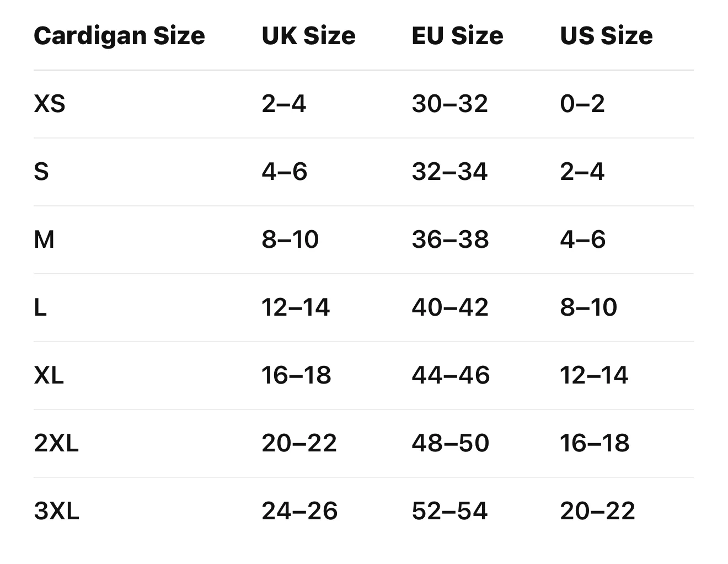Click the 3XL size row label
This screenshot has width=728, height=564.
(56, 511)
